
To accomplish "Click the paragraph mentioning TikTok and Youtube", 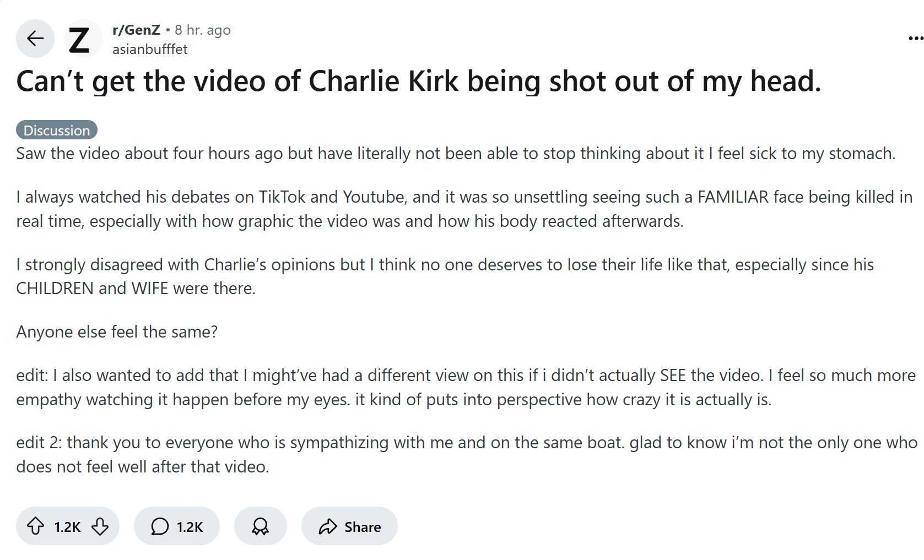I will tap(463, 209).
